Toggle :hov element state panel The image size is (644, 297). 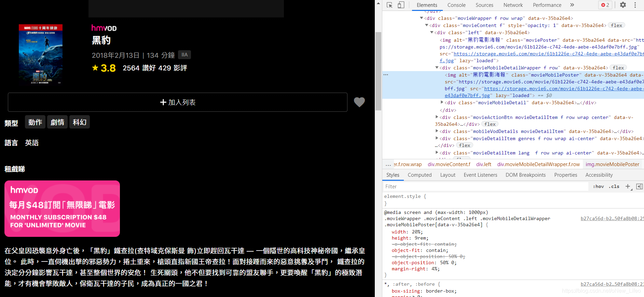click(598, 186)
